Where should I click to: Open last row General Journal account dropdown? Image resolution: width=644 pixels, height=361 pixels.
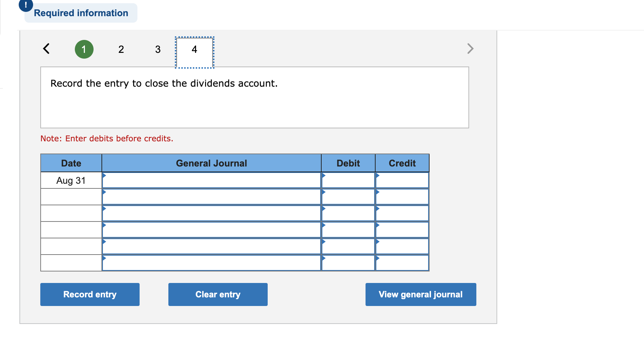(x=212, y=263)
